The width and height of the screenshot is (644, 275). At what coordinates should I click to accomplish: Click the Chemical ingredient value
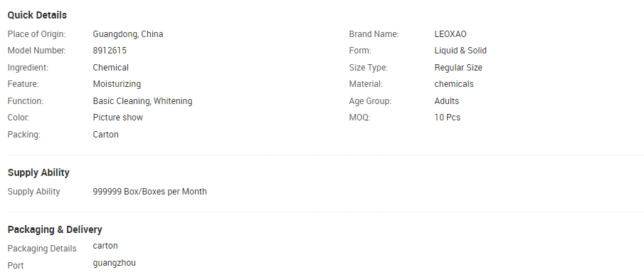[x=110, y=68]
